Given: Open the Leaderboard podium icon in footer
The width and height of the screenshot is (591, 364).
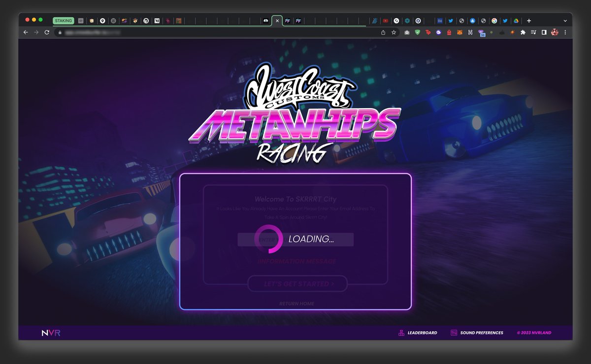Looking at the screenshot, I should (x=401, y=333).
